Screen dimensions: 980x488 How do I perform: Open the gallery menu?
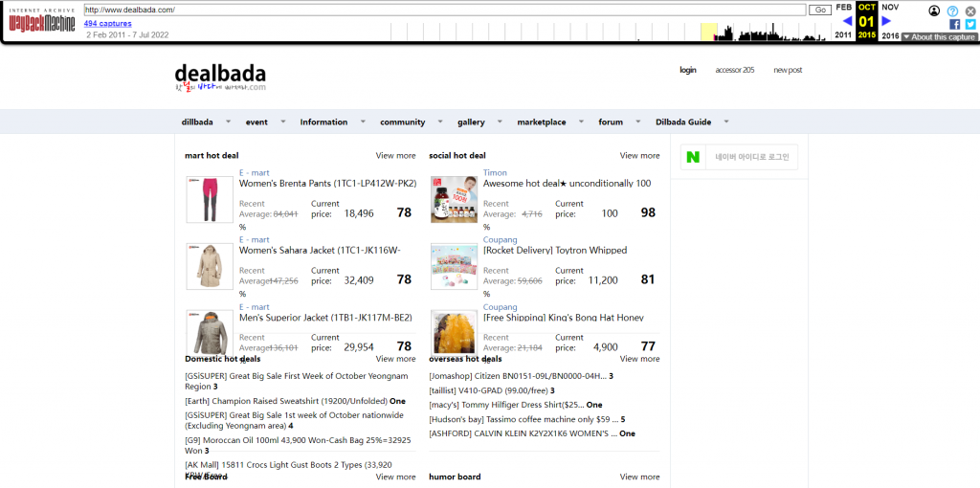(471, 122)
